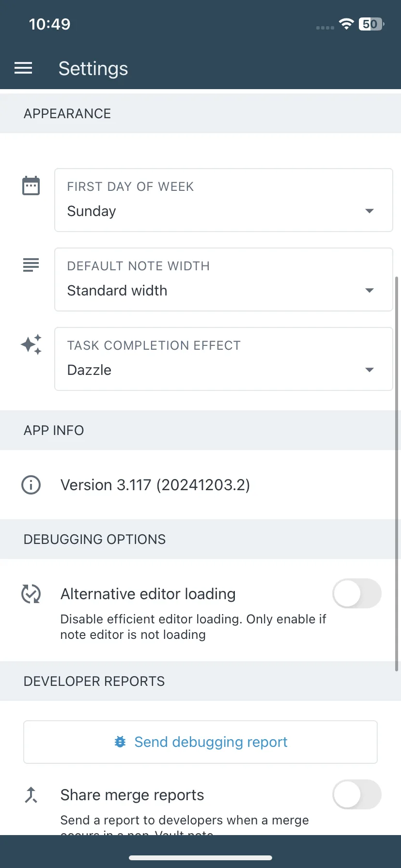Tap the Version 3.117 text entry
The image size is (401, 868).
(x=155, y=485)
